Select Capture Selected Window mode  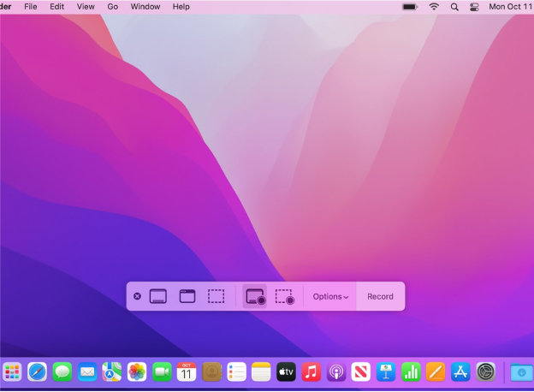tap(187, 297)
